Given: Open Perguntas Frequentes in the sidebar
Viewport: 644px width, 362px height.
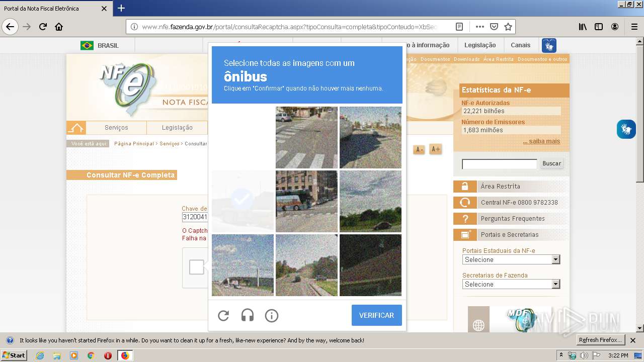Looking at the screenshot, I should pyautogui.click(x=511, y=218).
